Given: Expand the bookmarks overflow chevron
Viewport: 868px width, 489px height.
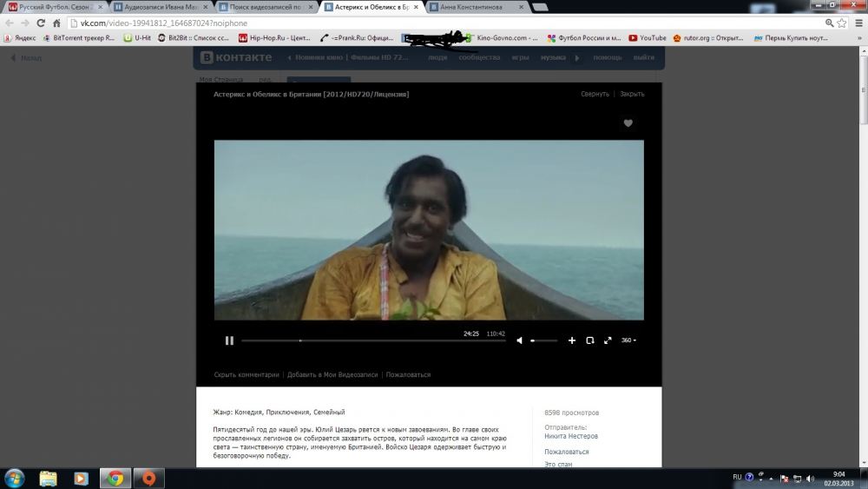Looking at the screenshot, I should tap(859, 38).
